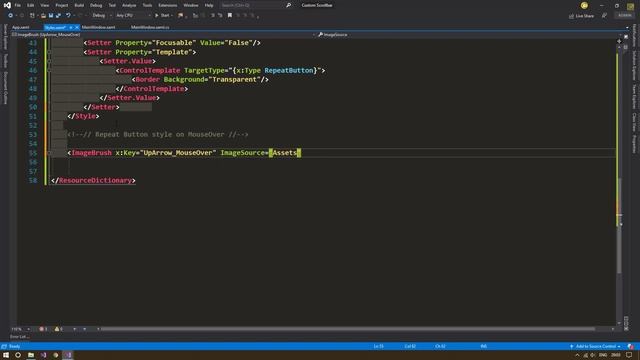Click the horizontal scrollbar in the editor
Image resolution: width=640 pixels, height=360 pixels.
348,329
